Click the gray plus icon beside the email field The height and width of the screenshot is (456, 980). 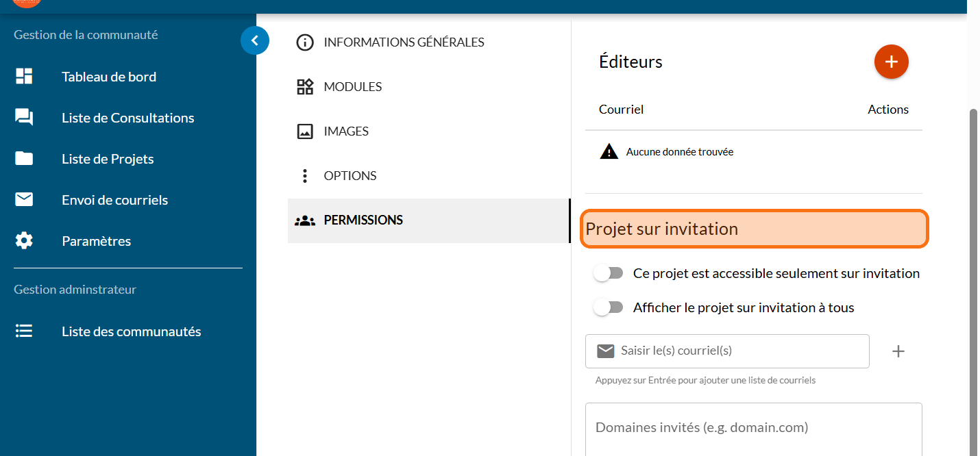898,351
